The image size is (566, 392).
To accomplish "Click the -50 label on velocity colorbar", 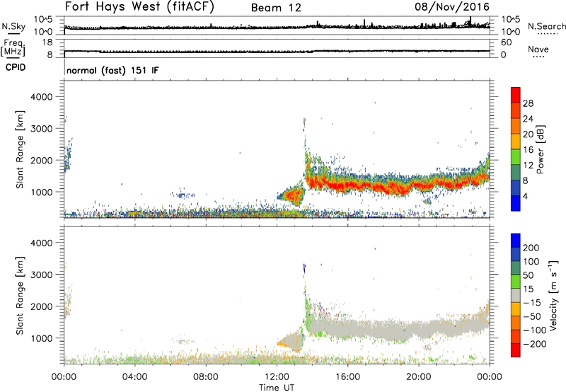I will (x=532, y=317).
